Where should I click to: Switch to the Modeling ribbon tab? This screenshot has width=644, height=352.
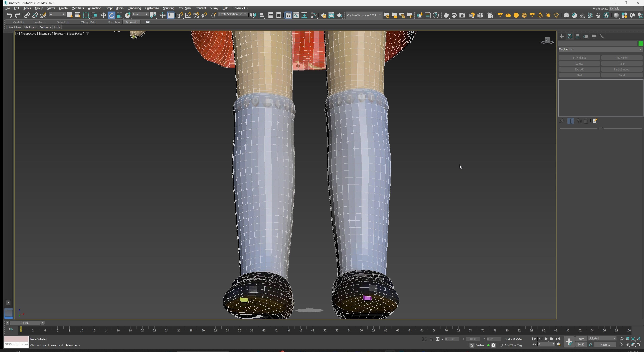tap(19, 22)
